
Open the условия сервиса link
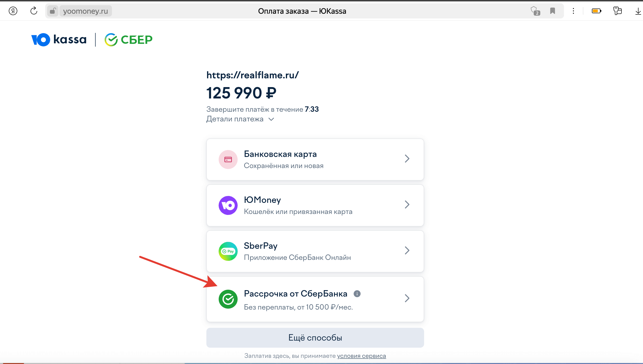pyautogui.click(x=361, y=356)
